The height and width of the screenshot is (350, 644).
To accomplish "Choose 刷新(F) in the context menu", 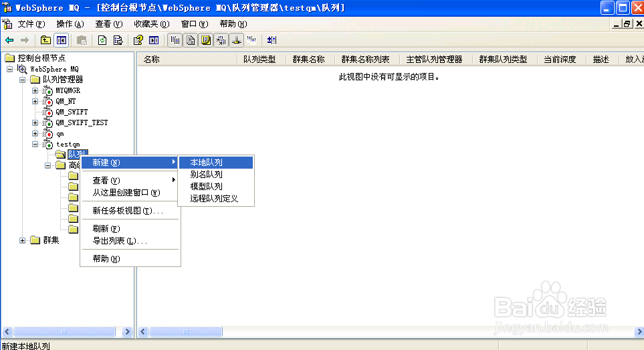I will (x=130, y=229).
